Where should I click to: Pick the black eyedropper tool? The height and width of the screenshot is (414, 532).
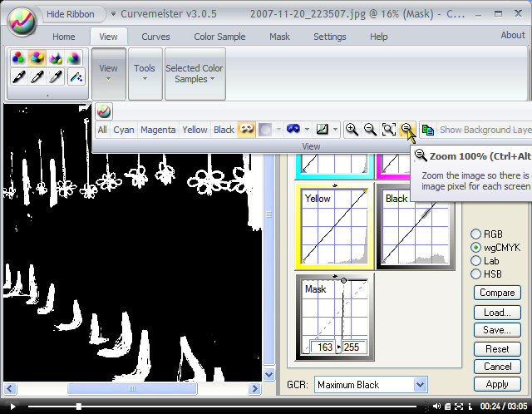(18, 76)
